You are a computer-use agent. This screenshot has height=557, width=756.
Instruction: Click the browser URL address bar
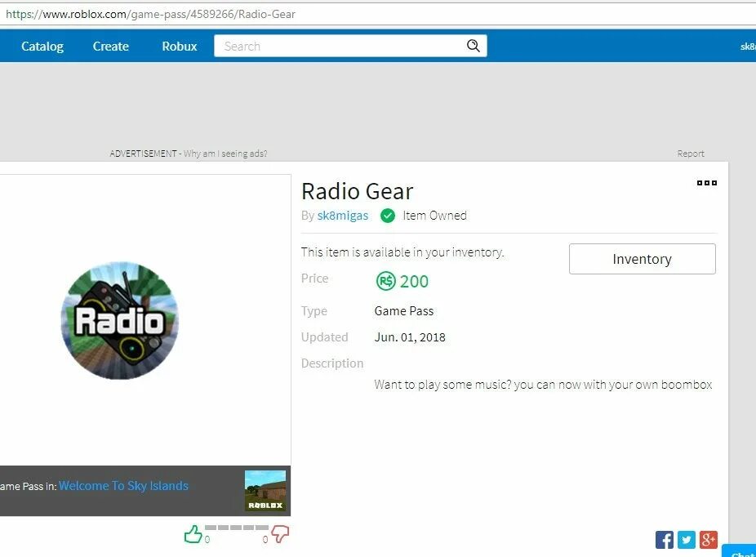[x=378, y=14]
